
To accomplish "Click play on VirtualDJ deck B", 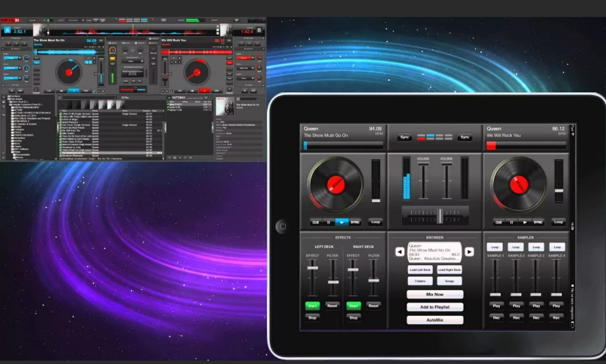I will 204,91.
